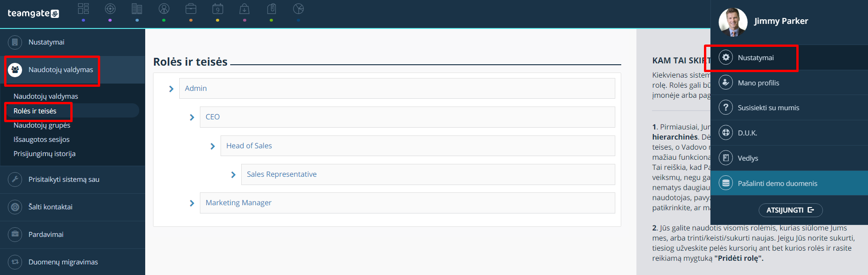Viewport: 868px width, 275px height.
Task: Click the database icon for Pašalinti demo duomenis
Action: (x=726, y=183)
